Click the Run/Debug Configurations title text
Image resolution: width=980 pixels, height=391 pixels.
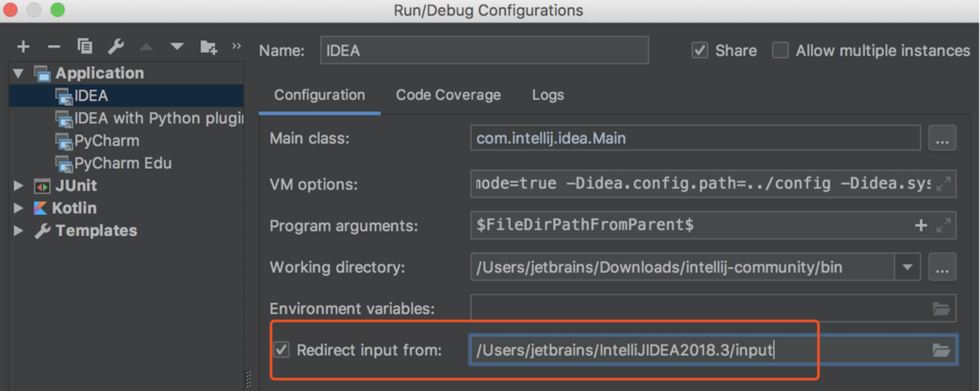click(488, 10)
